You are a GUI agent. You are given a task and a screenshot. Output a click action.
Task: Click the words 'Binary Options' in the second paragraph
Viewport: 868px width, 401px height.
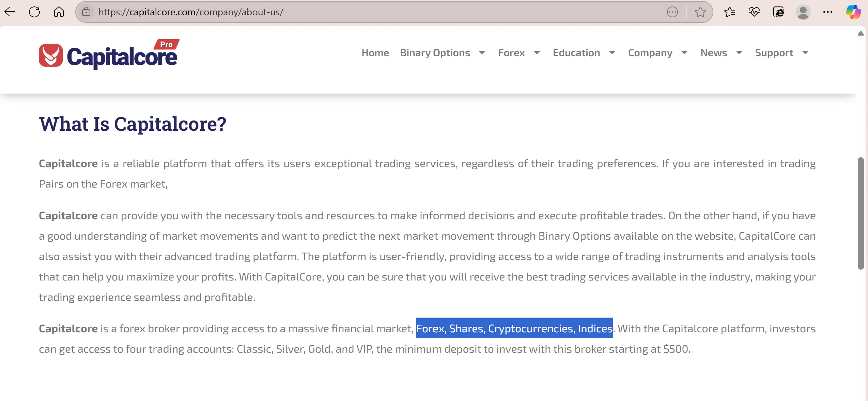(574, 236)
